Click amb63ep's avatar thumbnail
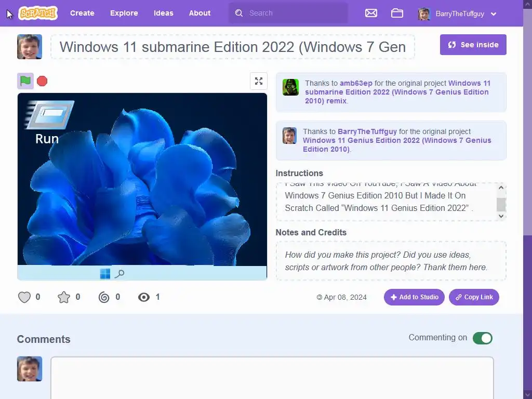This screenshot has height=399, width=532. pyautogui.click(x=291, y=87)
